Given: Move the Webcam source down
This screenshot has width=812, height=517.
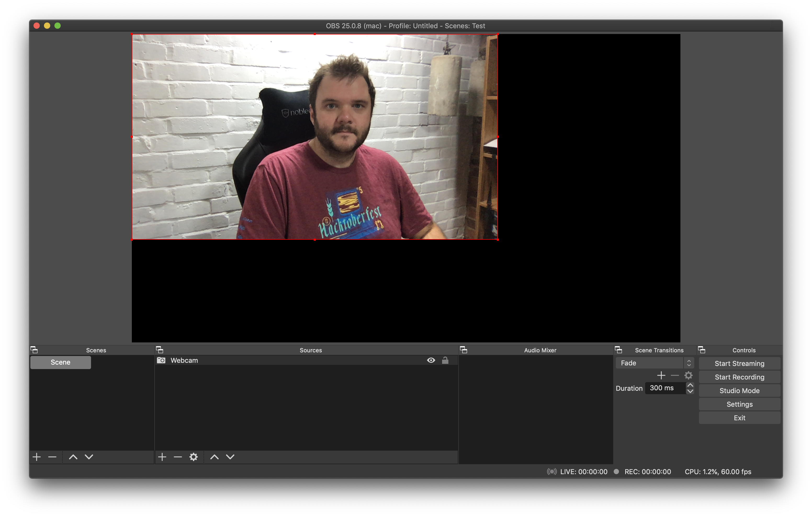Looking at the screenshot, I should coord(230,457).
